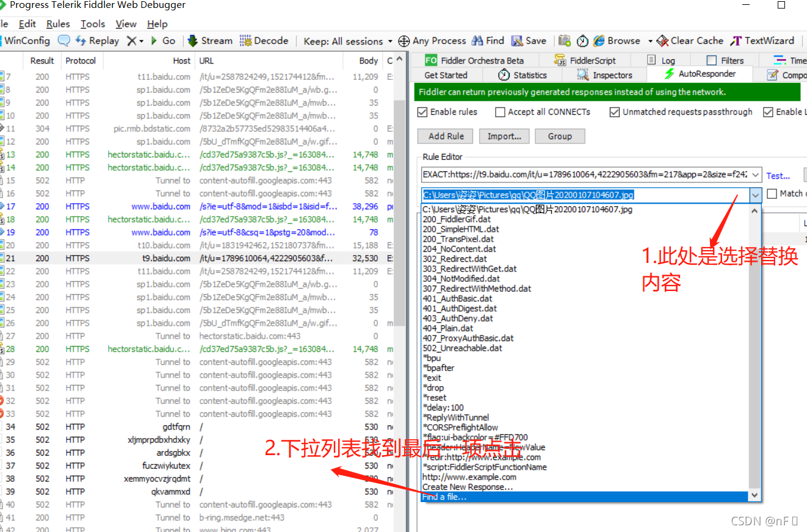This screenshot has width=807, height=532.
Task: Open the Browse dropdown arrow
Action: coord(650,41)
